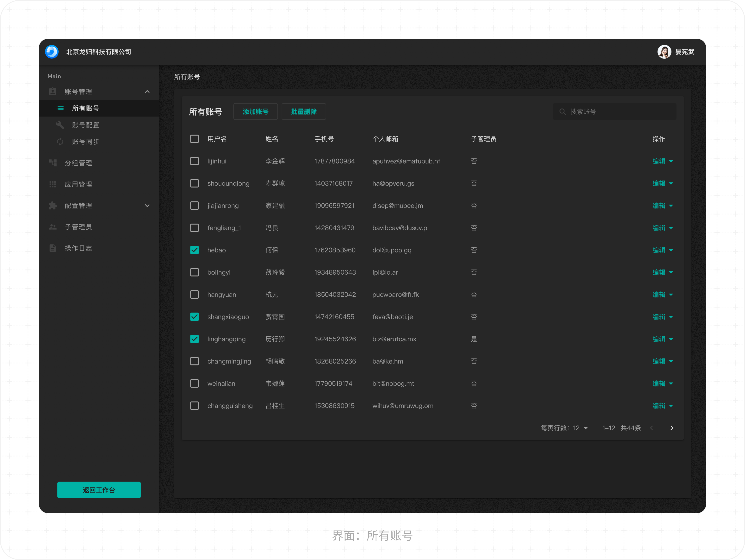
Task: Click the 添加账号 button
Action: click(x=256, y=111)
